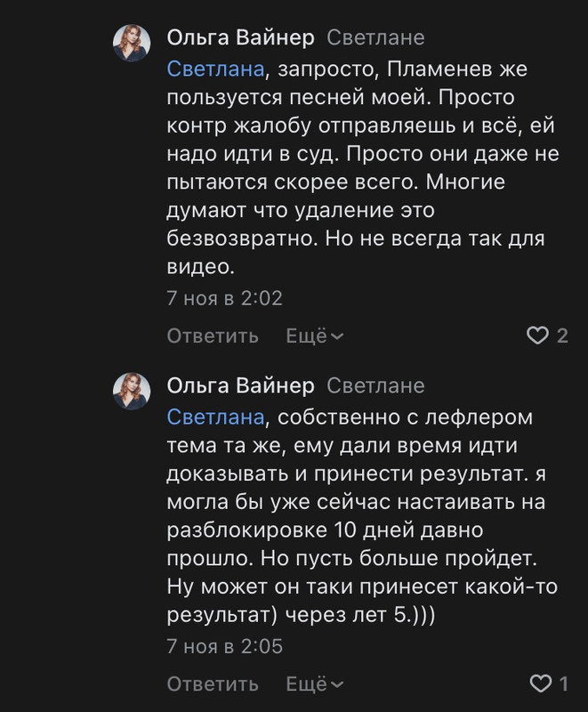The height and width of the screenshot is (712, 588).
Task: Click the like count 1 on the second comment
Action: [x=562, y=684]
